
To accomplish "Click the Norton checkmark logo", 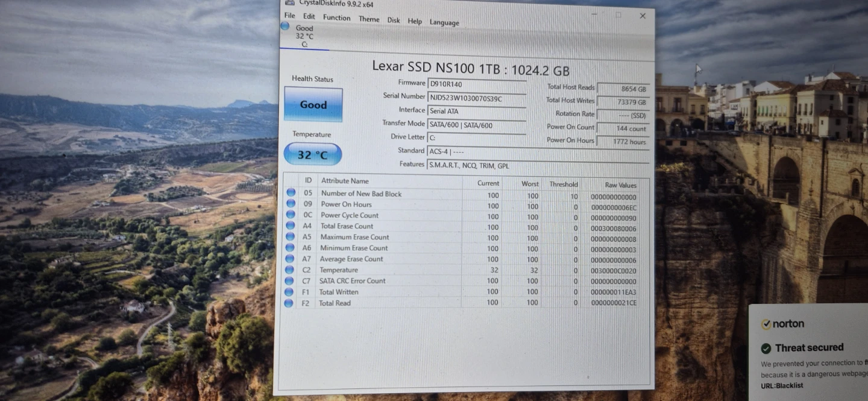I will click(x=766, y=324).
